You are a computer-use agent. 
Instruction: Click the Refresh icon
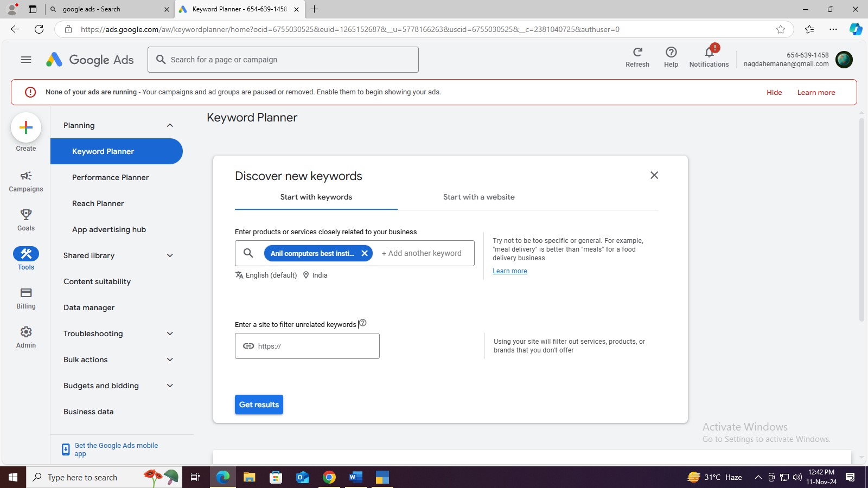(x=637, y=53)
